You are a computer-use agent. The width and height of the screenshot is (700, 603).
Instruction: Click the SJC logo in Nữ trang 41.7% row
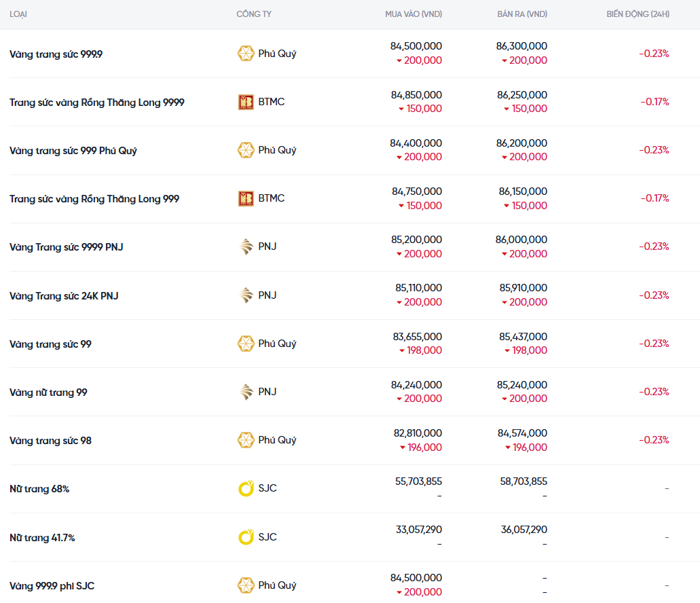246,536
